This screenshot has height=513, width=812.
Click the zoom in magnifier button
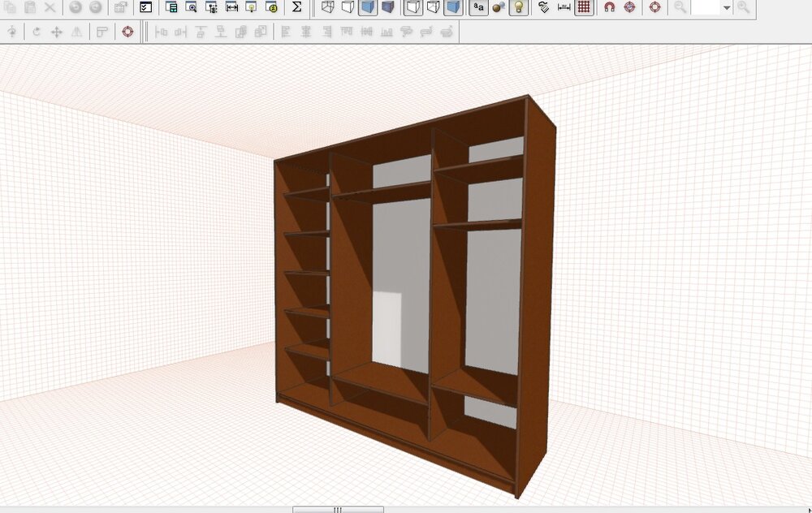click(743, 7)
